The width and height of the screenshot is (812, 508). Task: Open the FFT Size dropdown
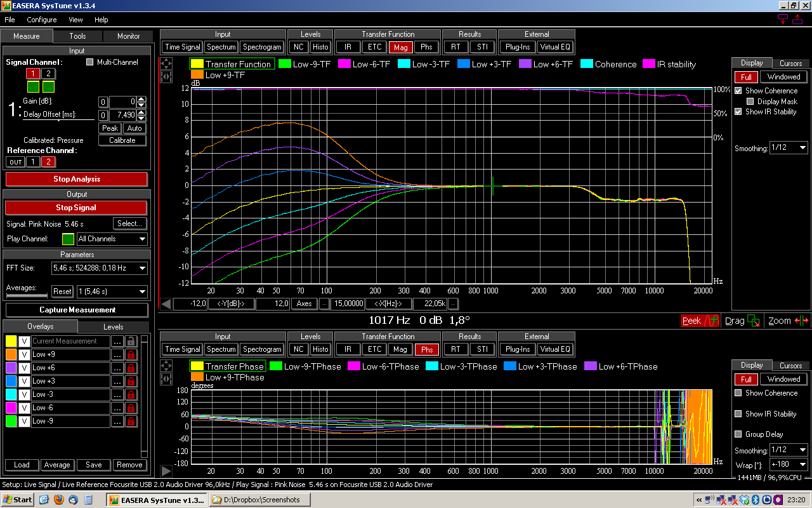99,268
